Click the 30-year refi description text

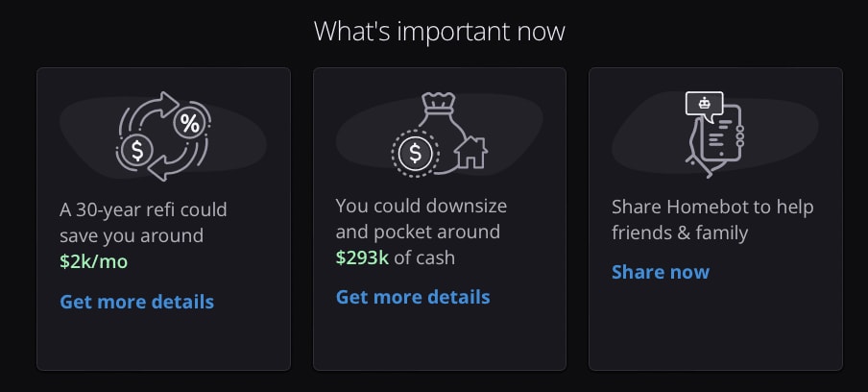[143, 223]
